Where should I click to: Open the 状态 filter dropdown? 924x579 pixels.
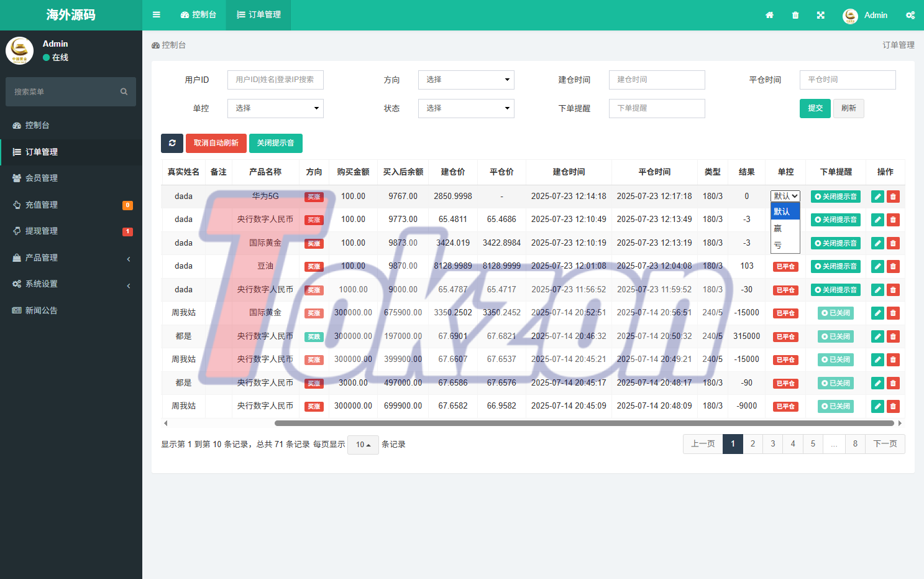[466, 108]
